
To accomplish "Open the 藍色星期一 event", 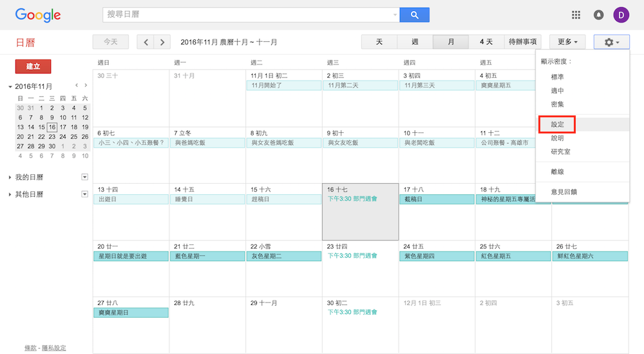I will [x=207, y=256].
